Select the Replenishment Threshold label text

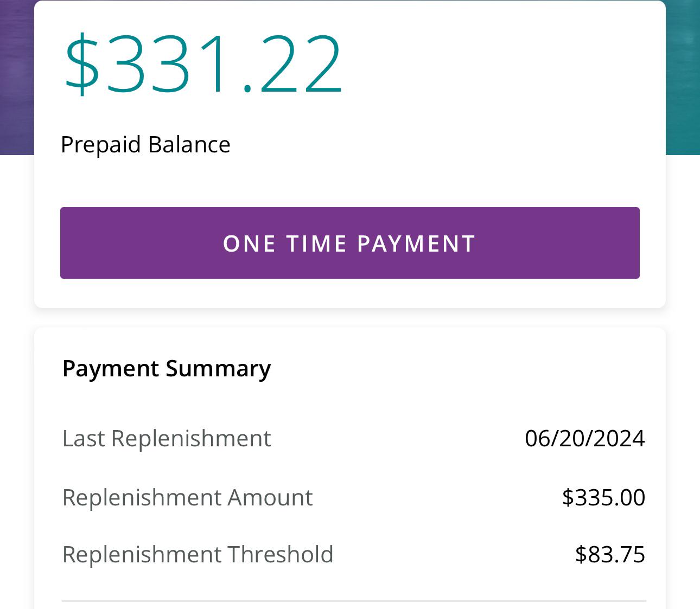click(x=198, y=554)
